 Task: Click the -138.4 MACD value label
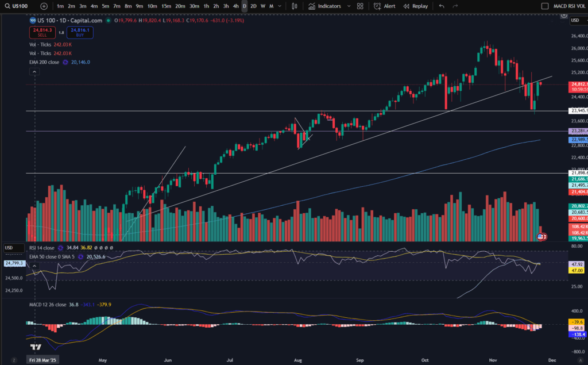[x=578, y=334]
